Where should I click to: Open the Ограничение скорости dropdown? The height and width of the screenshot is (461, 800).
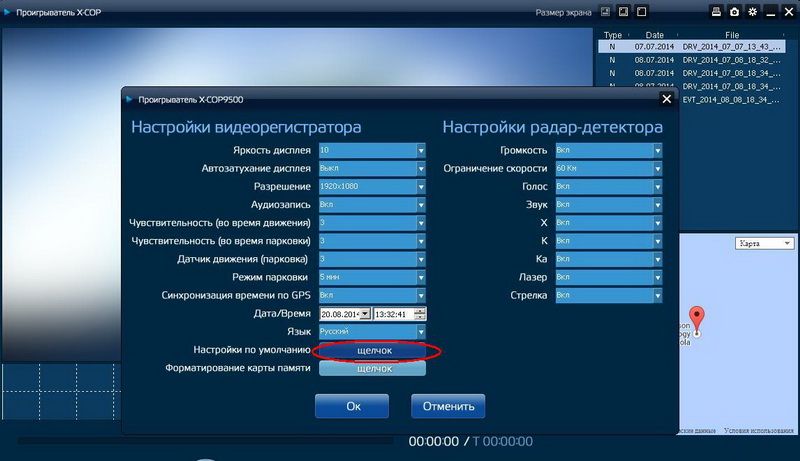point(657,168)
